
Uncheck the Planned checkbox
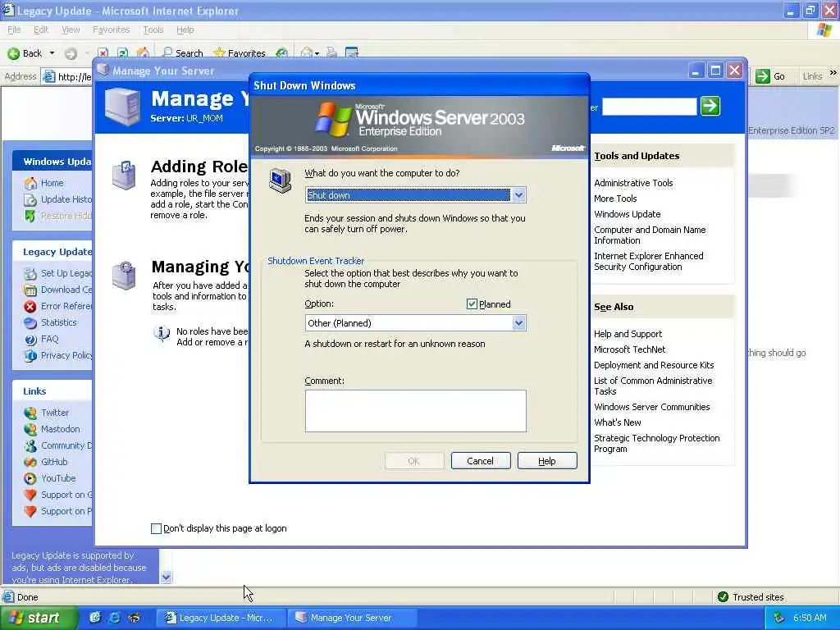tap(472, 304)
